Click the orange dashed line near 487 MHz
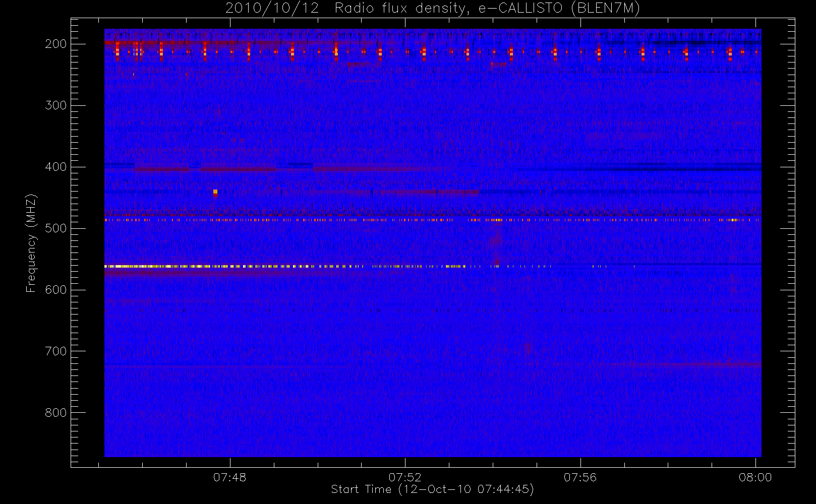The width and height of the screenshot is (816, 504). [432, 220]
